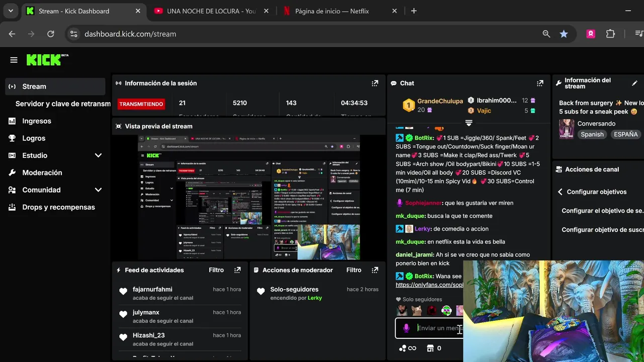Open the Acciones de moderador Filtro
This screenshot has height=362, width=644.
pos(354,270)
